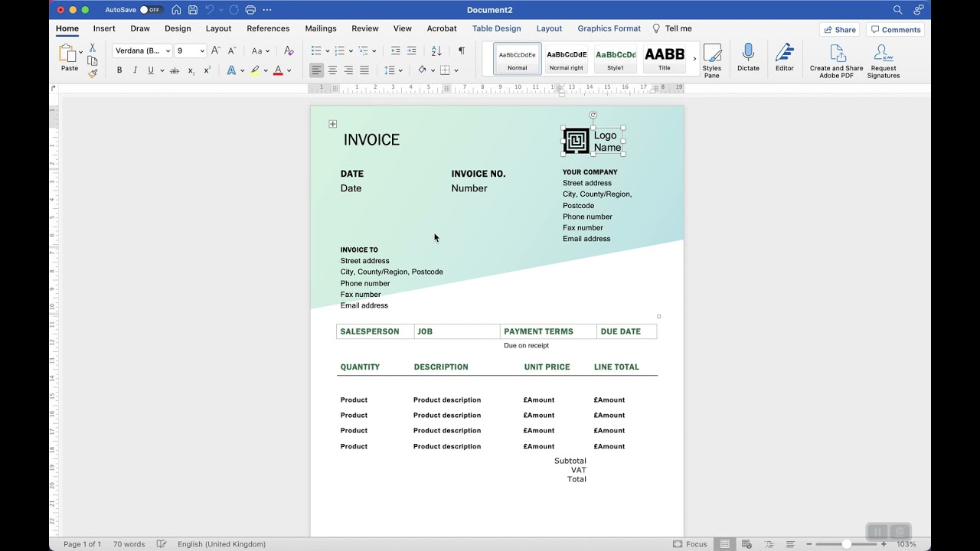The width and height of the screenshot is (980, 551).
Task: Select the Format Painter brush
Action: 93,74
